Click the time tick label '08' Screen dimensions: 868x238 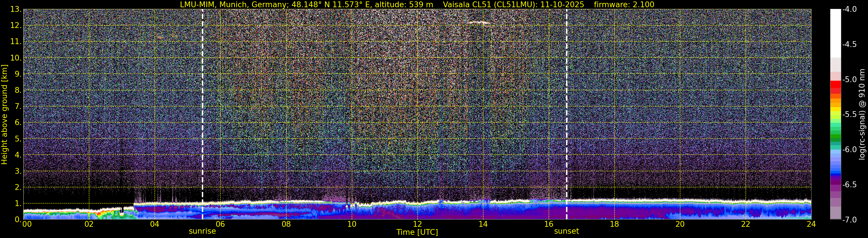click(x=286, y=224)
